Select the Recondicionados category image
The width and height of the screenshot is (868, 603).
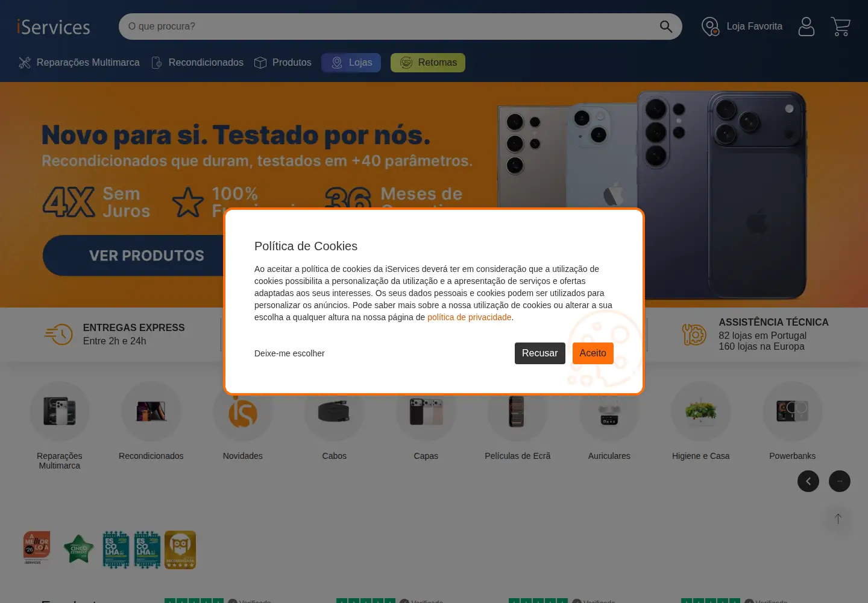(x=151, y=411)
